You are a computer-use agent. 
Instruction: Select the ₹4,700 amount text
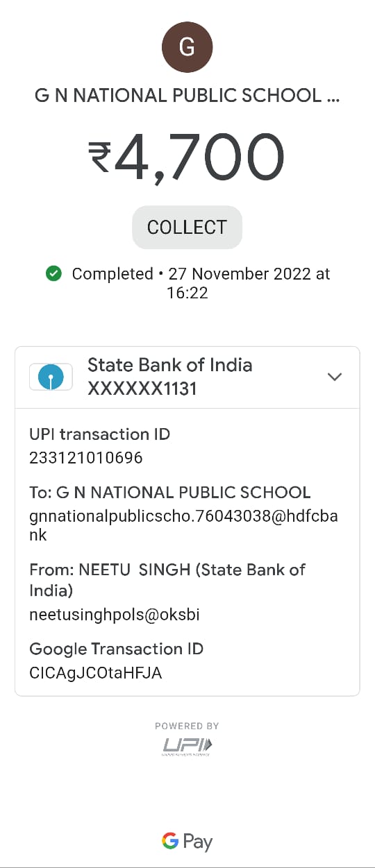pos(187,156)
